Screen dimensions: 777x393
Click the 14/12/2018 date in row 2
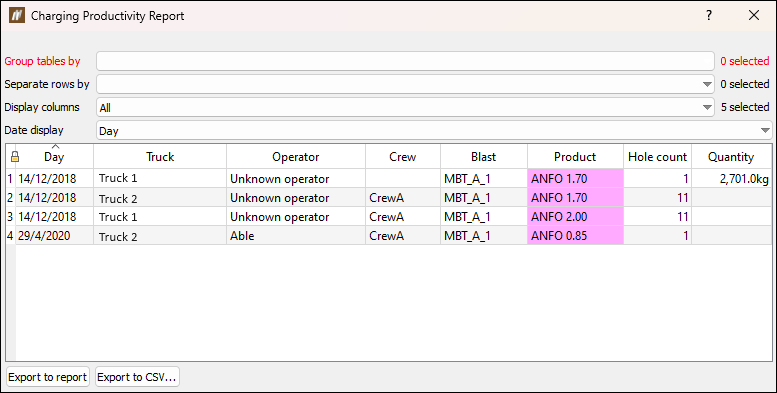pyautogui.click(x=55, y=198)
